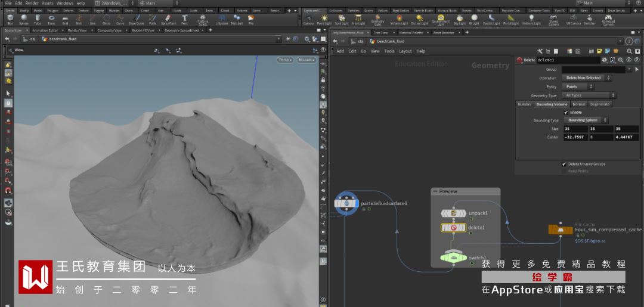Screen dimensions: 644x307
Task: Open the Windows menu
Action: (x=65, y=3)
